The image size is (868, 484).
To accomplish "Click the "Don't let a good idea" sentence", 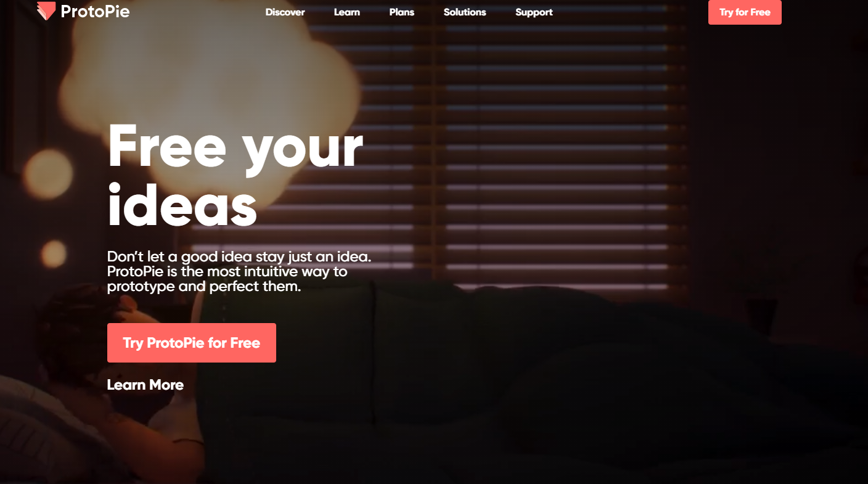I will (239, 256).
